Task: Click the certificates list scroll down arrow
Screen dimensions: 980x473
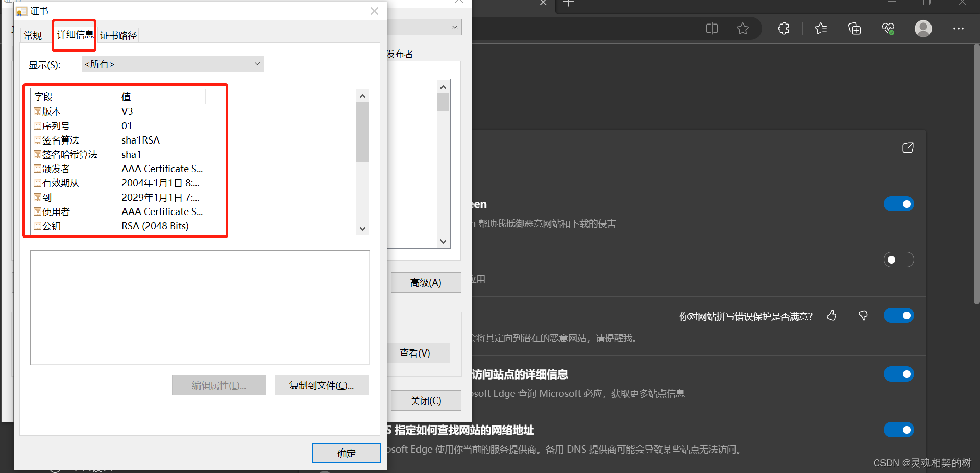Action: (x=443, y=241)
